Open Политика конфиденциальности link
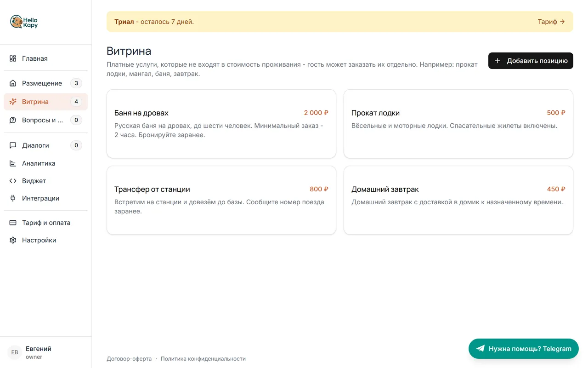The image size is (588, 368). (203, 359)
